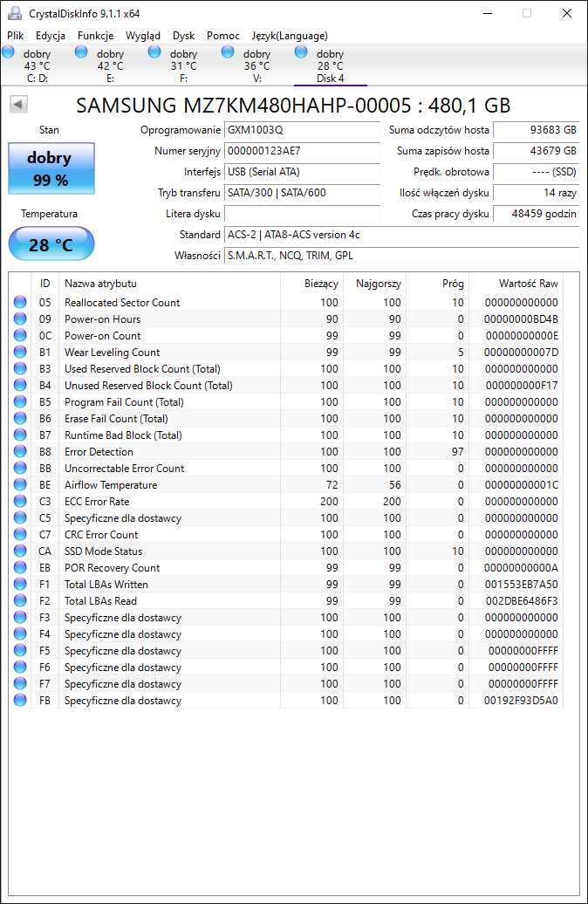Click the features field S.M.A.R.T., NCQ, TRIM, GPL
This screenshot has height=904, width=588.
[402, 256]
